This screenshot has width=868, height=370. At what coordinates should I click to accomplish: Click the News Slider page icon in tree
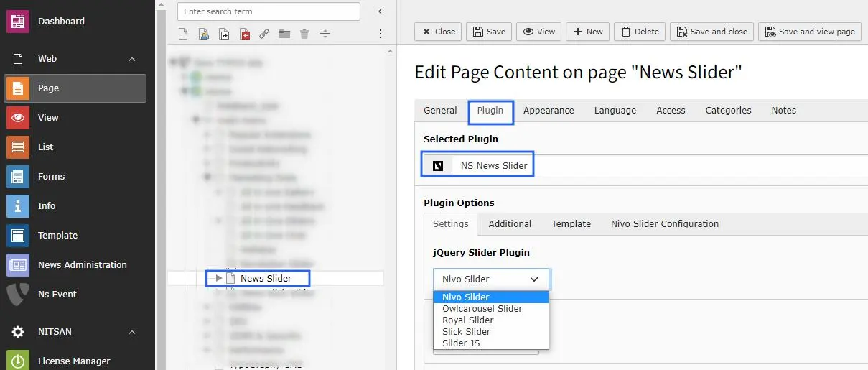[230, 278]
